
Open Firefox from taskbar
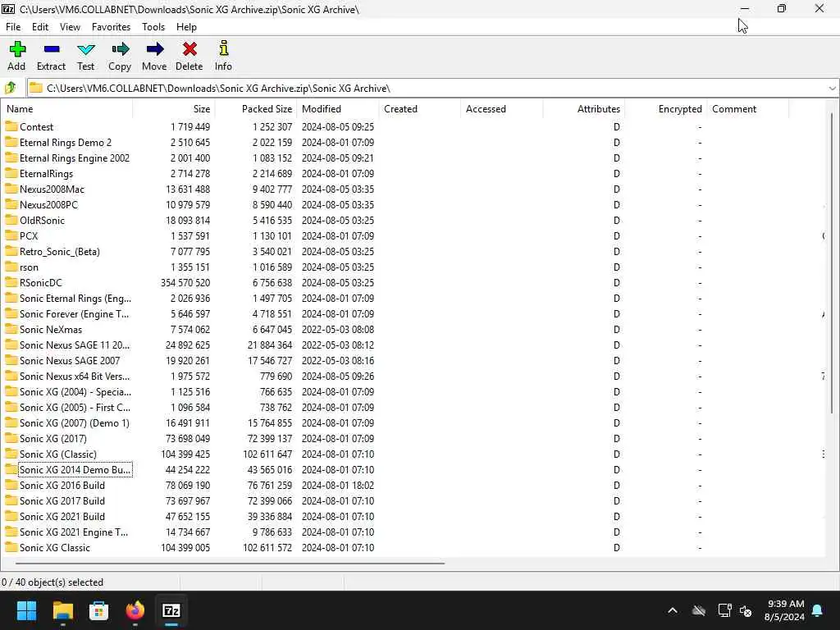pyautogui.click(x=135, y=610)
